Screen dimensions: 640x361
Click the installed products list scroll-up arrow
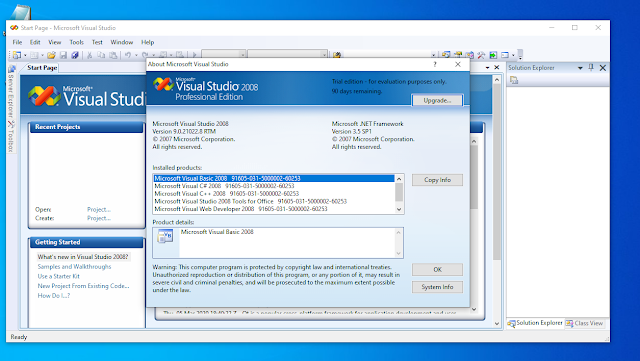pos(399,179)
